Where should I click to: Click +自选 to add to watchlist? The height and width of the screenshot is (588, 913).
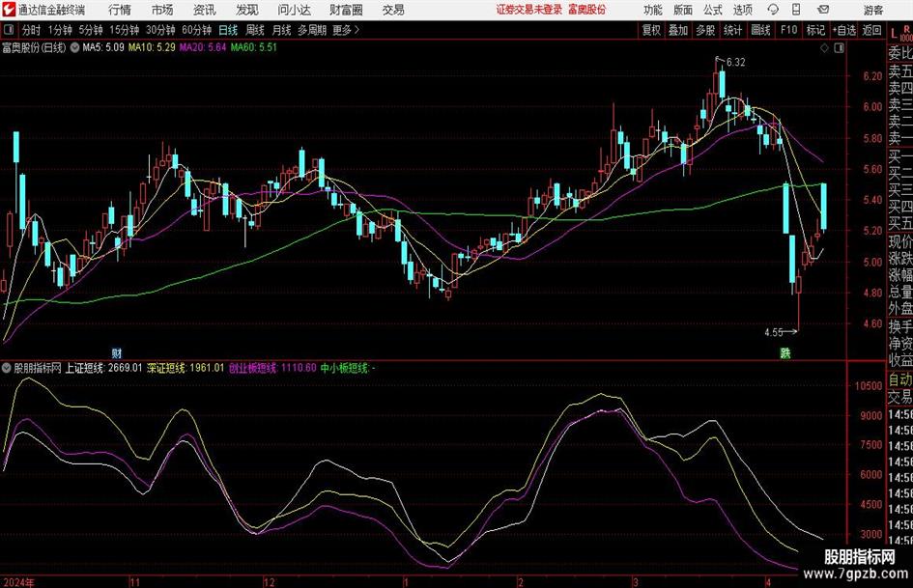(844, 30)
